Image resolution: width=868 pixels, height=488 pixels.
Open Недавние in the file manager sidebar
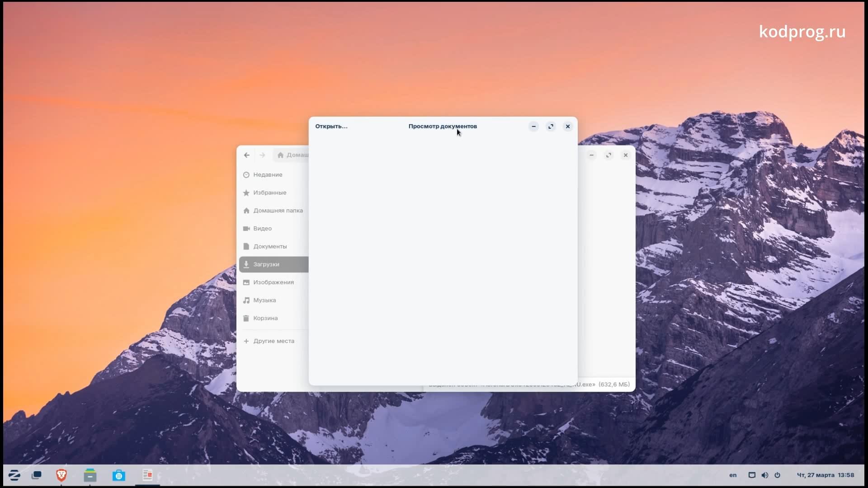(274, 175)
